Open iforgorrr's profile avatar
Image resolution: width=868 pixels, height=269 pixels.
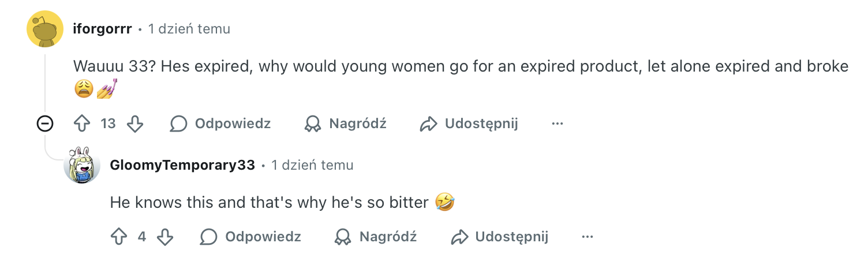point(45,29)
